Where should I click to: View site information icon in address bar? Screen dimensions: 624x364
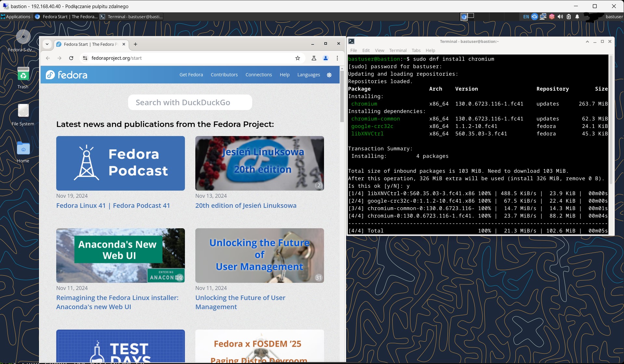85,58
